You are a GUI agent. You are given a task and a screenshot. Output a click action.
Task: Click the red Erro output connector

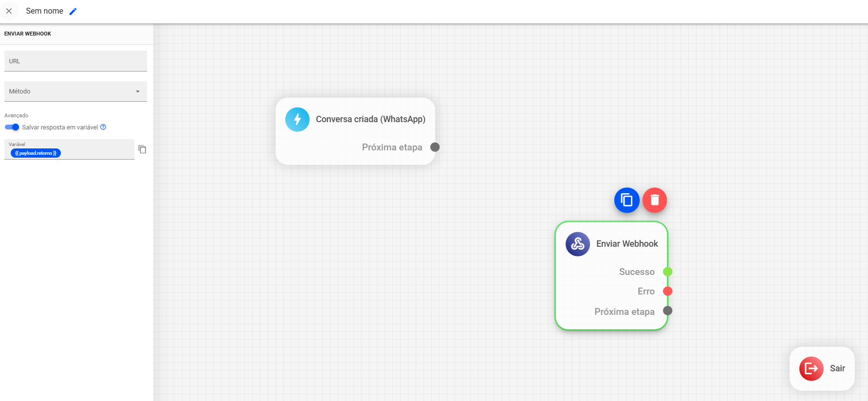point(667,291)
